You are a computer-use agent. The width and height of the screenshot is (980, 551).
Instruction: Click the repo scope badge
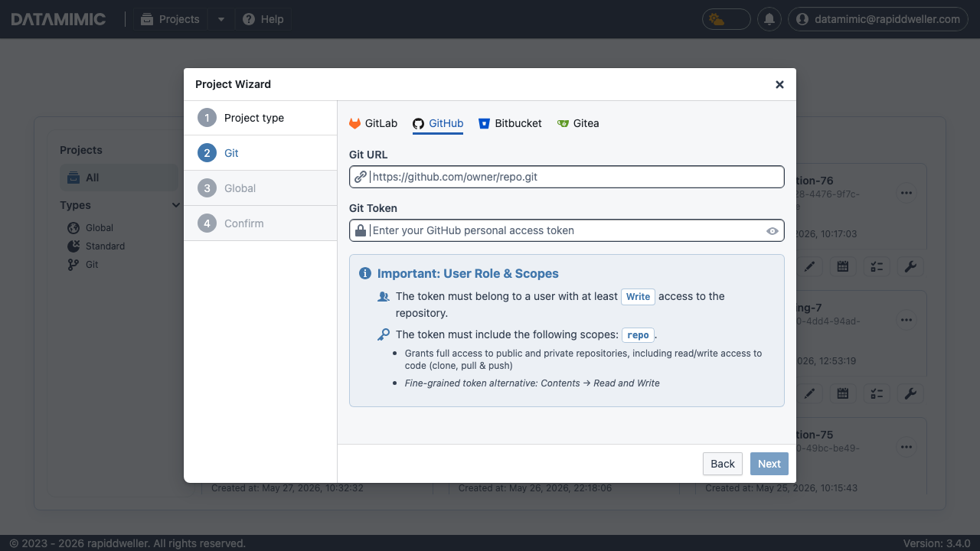pos(638,334)
